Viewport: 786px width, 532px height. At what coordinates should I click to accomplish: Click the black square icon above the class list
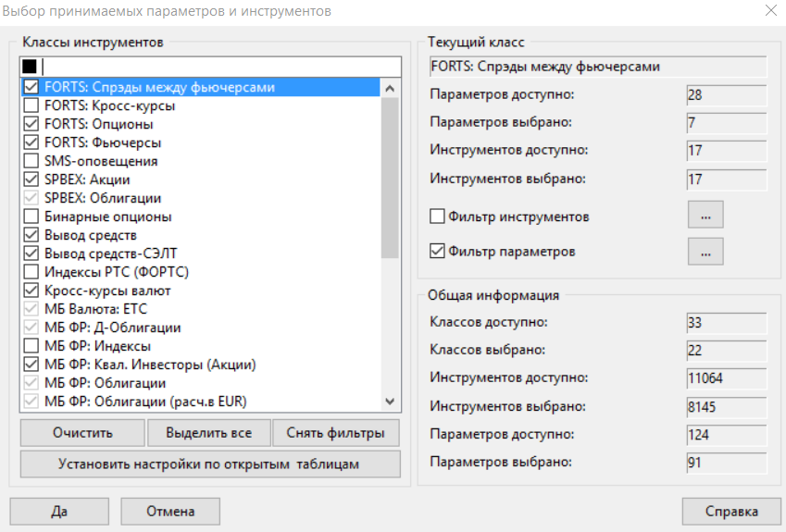[x=29, y=67]
